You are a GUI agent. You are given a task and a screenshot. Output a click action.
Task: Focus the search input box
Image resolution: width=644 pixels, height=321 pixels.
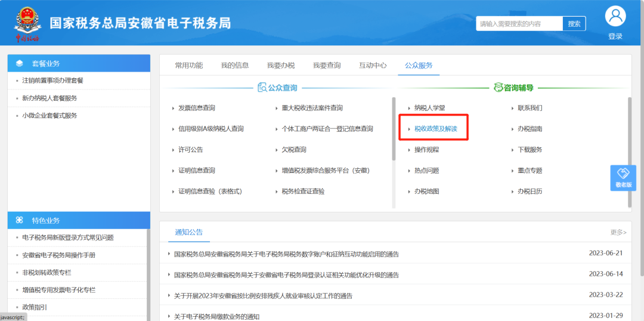tap(519, 24)
